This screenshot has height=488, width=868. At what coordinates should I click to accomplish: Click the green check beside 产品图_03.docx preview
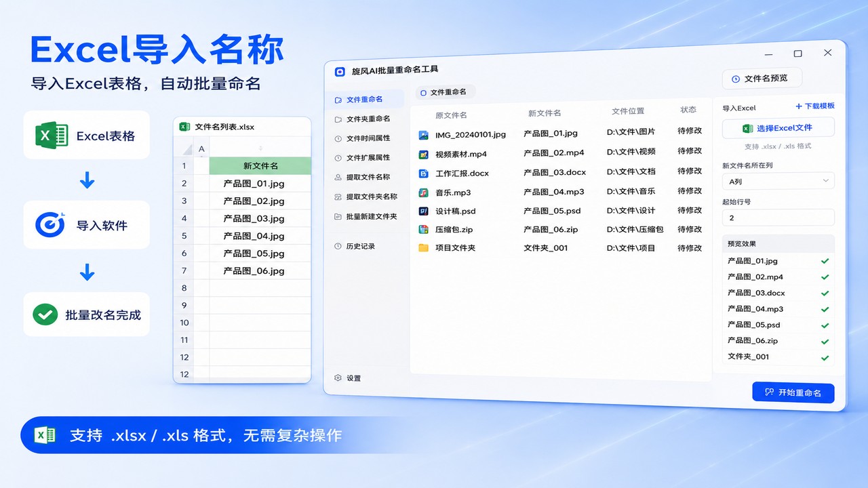(x=825, y=293)
